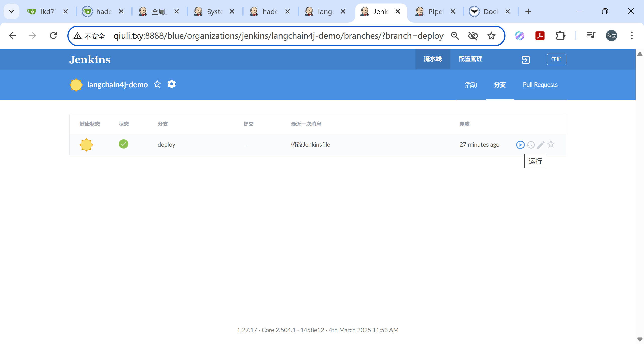Toggle favorite star for langchain4j-demo
644x344 pixels.
pos(157,84)
